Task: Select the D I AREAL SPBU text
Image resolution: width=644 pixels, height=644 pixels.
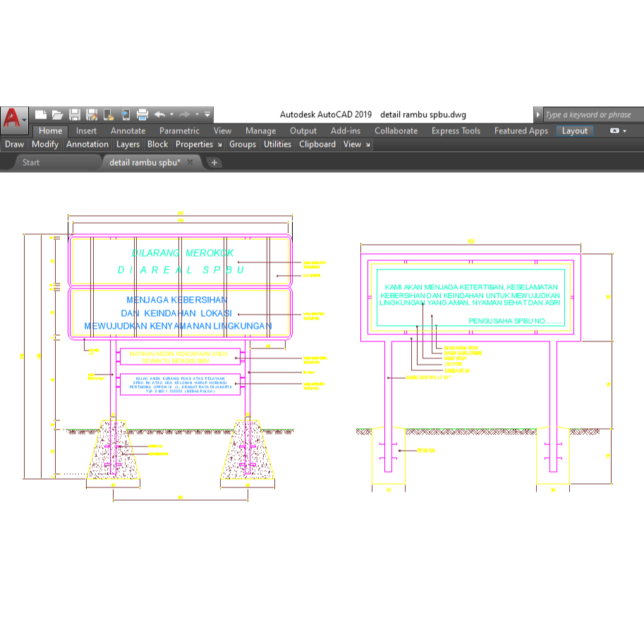Action: pos(181,270)
